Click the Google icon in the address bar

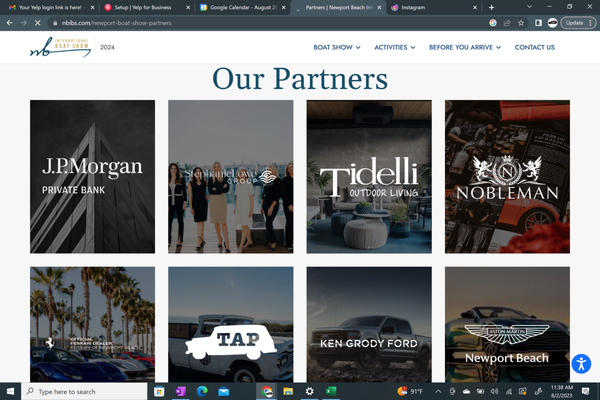[493, 23]
